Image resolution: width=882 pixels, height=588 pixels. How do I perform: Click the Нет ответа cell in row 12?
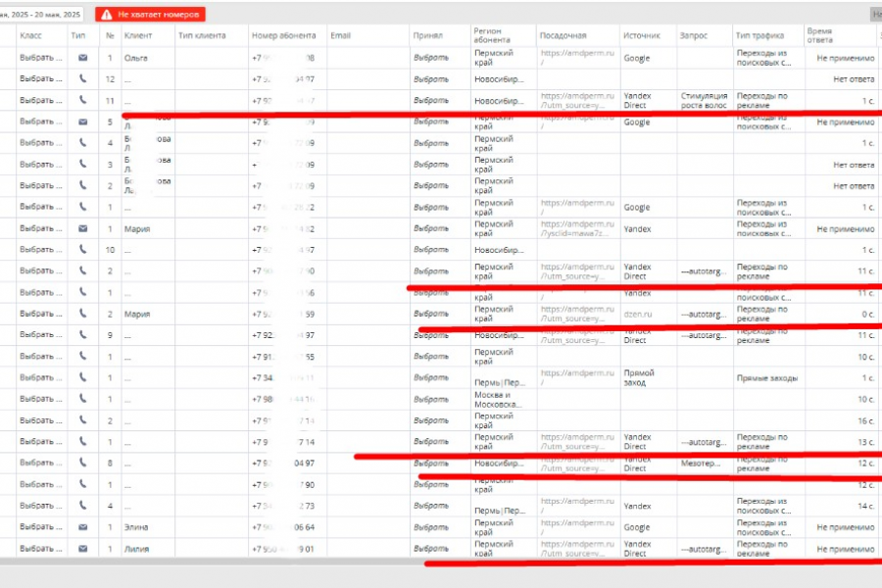pyautogui.click(x=854, y=79)
